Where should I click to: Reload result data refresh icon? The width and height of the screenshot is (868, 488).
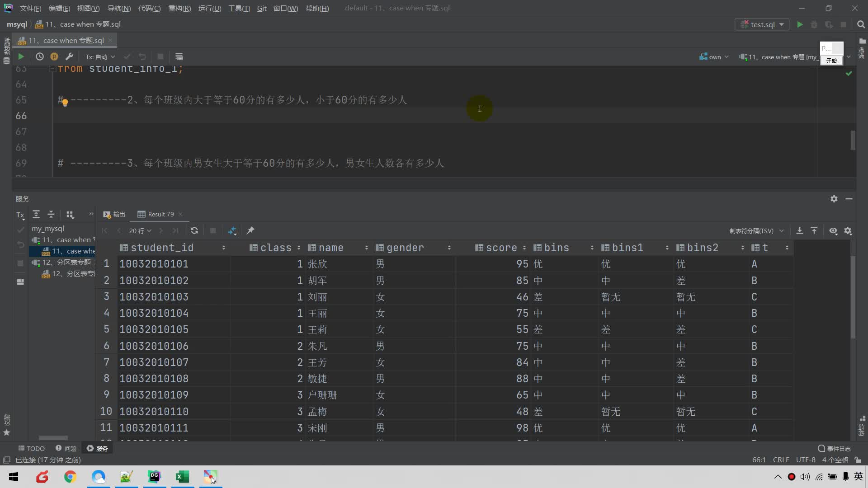(x=194, y=230)
